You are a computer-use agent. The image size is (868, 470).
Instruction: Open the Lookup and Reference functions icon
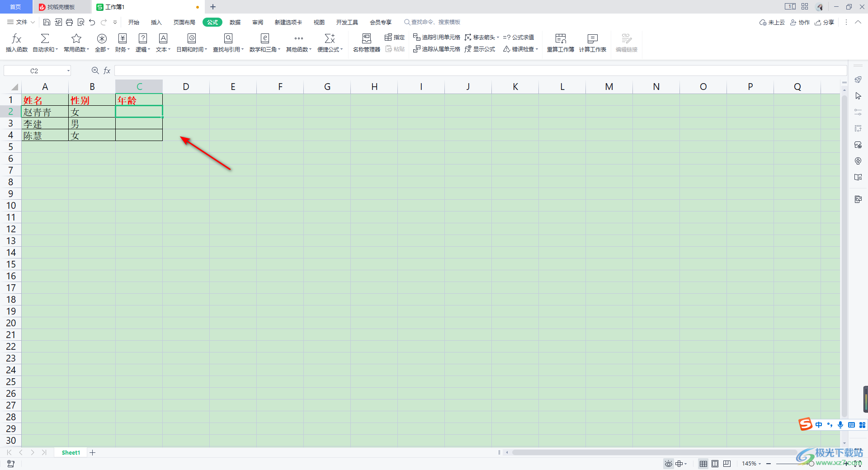(x=228, y=39)
